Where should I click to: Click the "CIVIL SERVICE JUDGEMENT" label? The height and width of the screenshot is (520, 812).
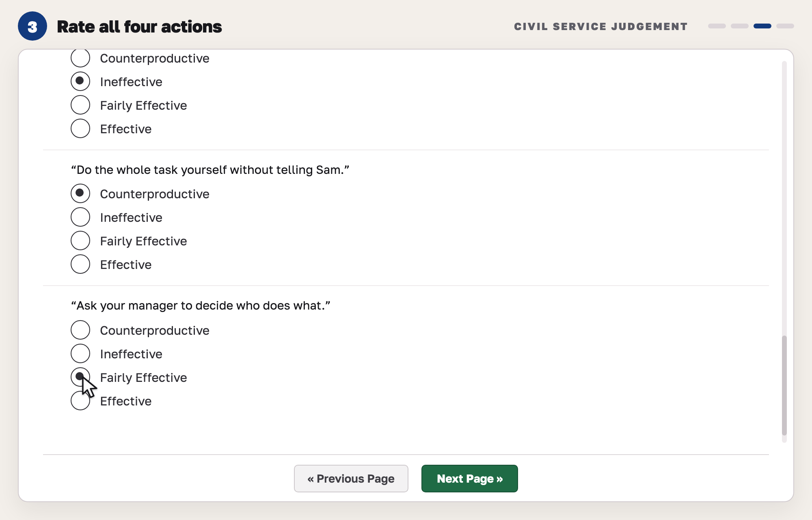tap(601, 26)
